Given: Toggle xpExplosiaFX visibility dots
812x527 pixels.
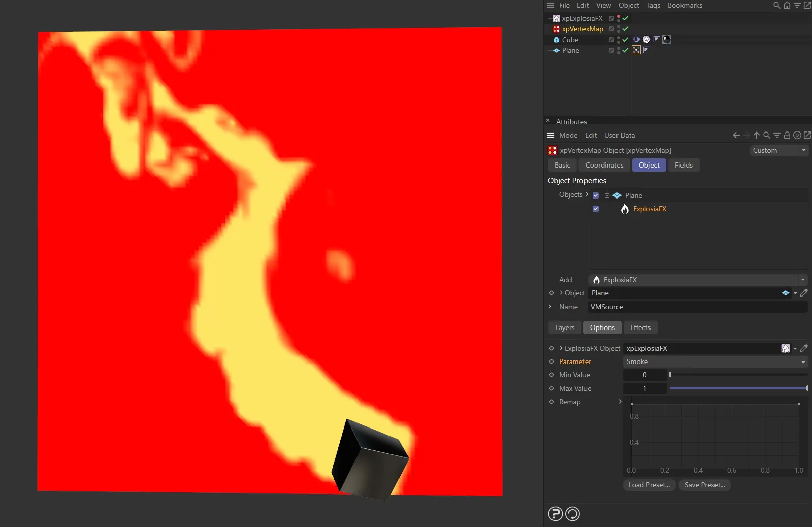Looking at the screenshot, I should click(x=619, y=18).
